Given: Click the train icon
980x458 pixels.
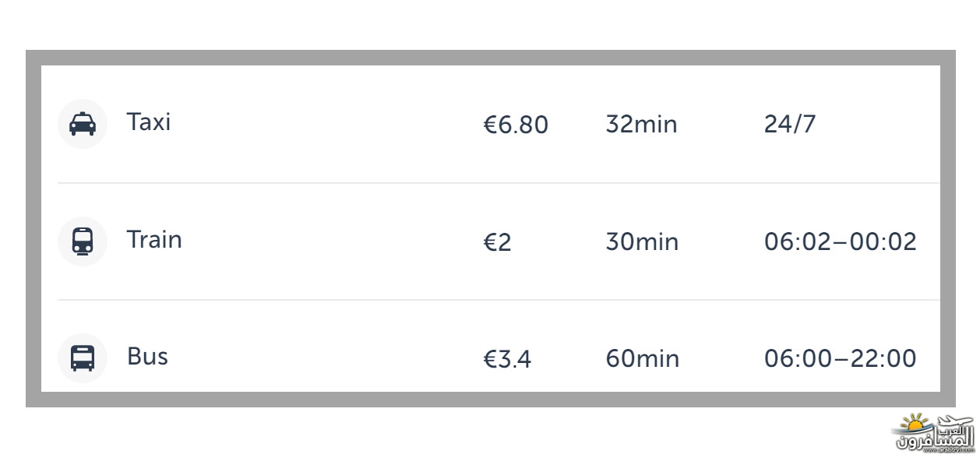Looking at the screenshot, I should (83, 241).
